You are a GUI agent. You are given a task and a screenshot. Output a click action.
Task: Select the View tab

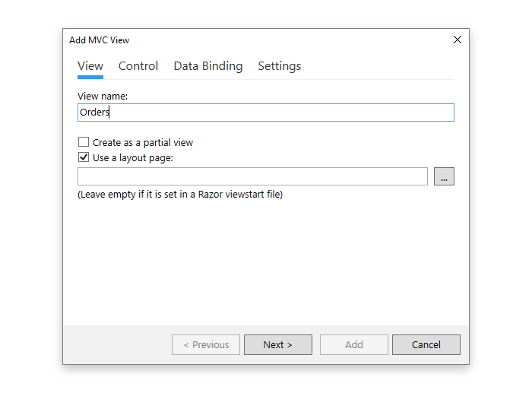coord(90,66)
